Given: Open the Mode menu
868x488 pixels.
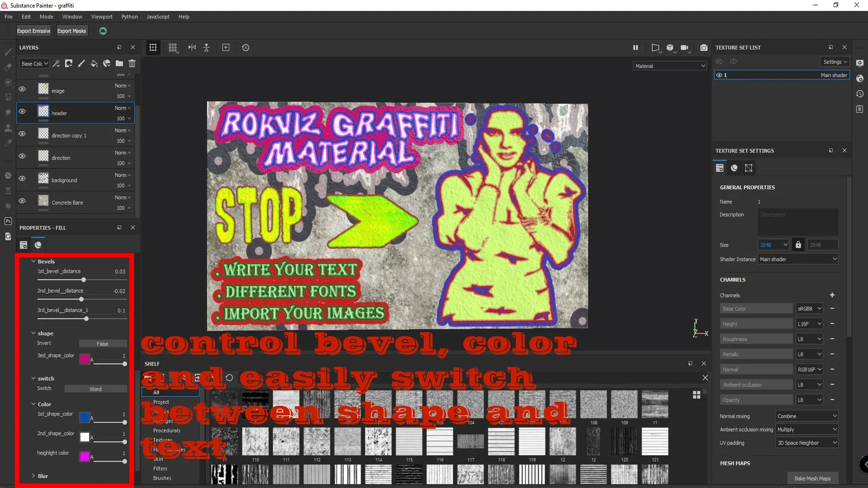Looking at the screenshot, I should click(x=47, y=17).
